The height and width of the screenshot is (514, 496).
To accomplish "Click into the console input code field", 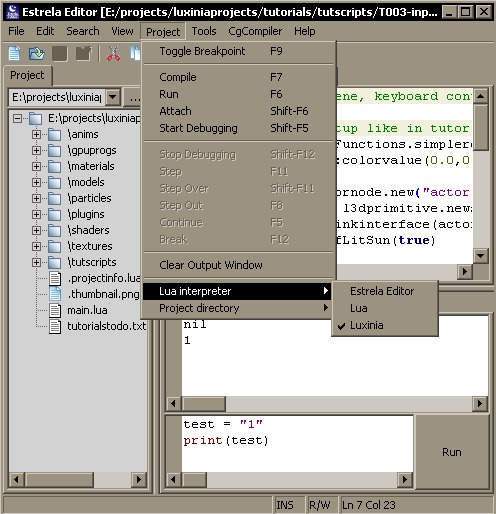I will point(297,443).
